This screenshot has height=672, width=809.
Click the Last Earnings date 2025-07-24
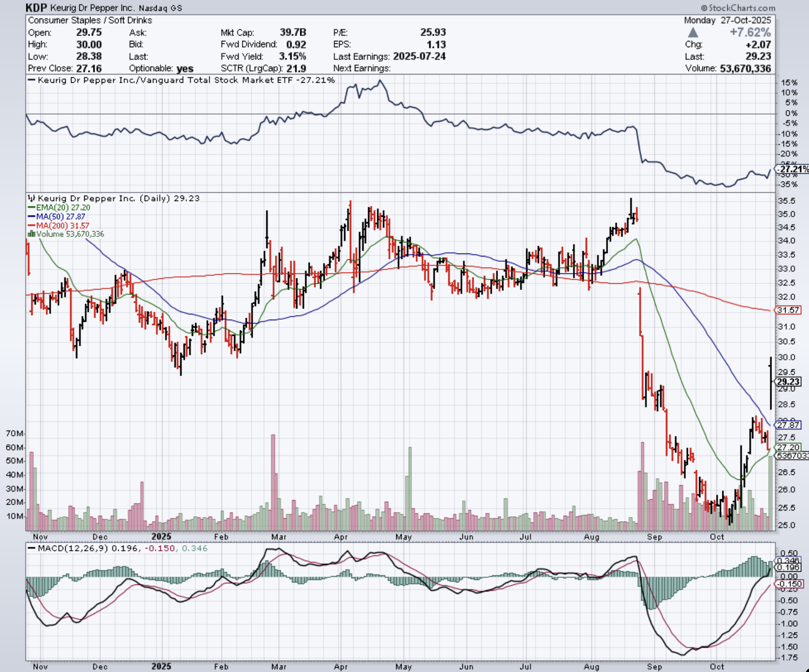pyautogui.click(x=419, y=56)
